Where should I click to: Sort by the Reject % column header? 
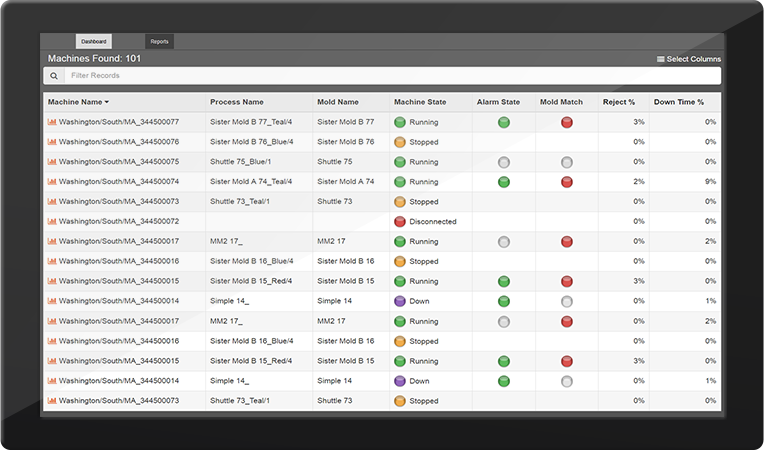click(619, 102)
